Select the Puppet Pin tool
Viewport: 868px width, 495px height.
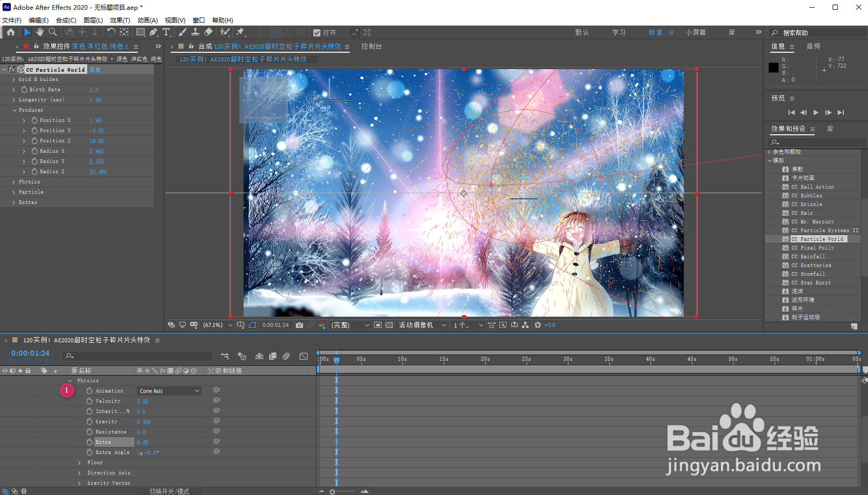[x=240, y=32]
